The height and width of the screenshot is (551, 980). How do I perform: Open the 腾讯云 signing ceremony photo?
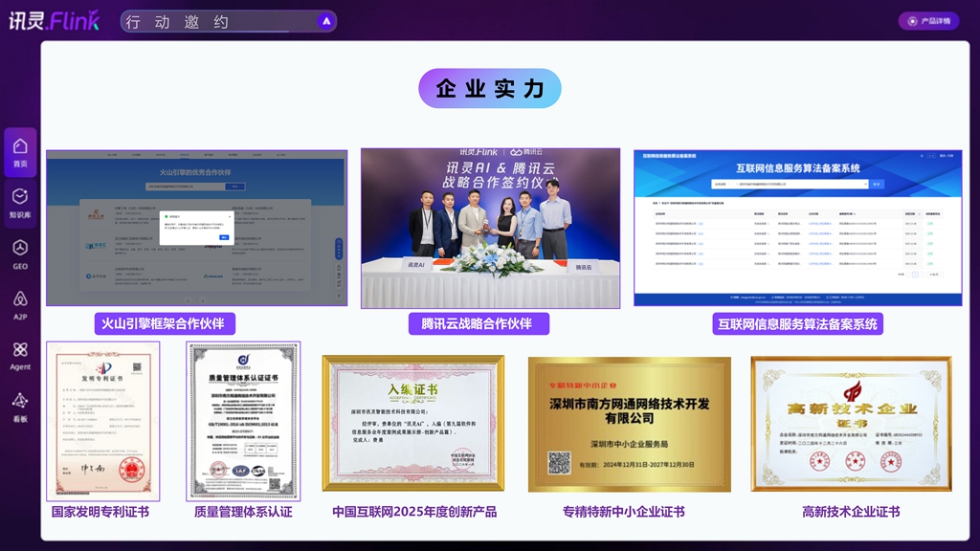point(491,228)
